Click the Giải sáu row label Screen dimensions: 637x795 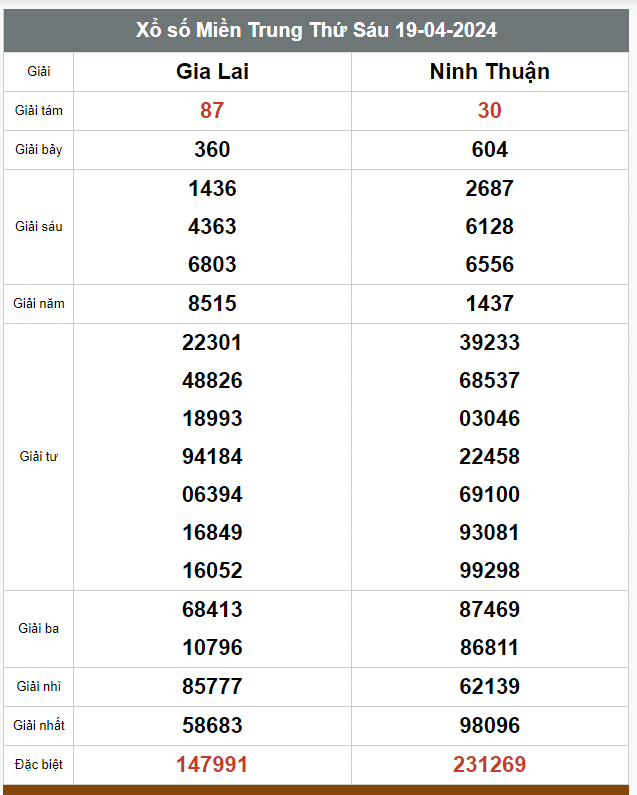[x=39, y=227]
